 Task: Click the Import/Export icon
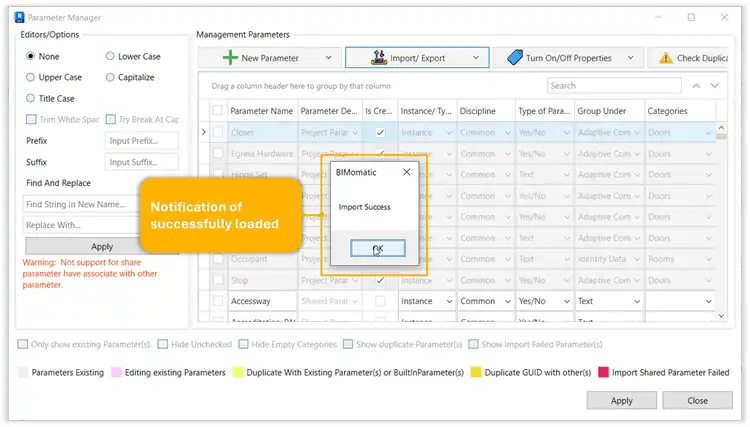tap(379, 58)
